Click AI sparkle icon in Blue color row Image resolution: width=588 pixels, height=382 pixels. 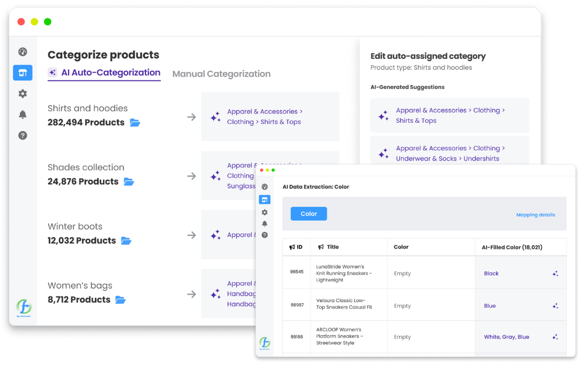555,306
